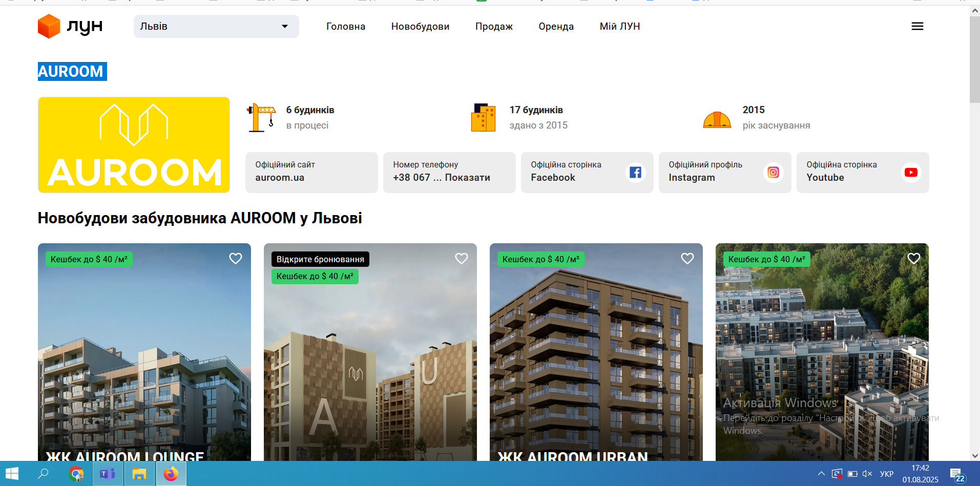Favorite the Відкрите бронювання card heart
Image resolution: width=980 pixels, height=486 pixels.
(461, 259)
